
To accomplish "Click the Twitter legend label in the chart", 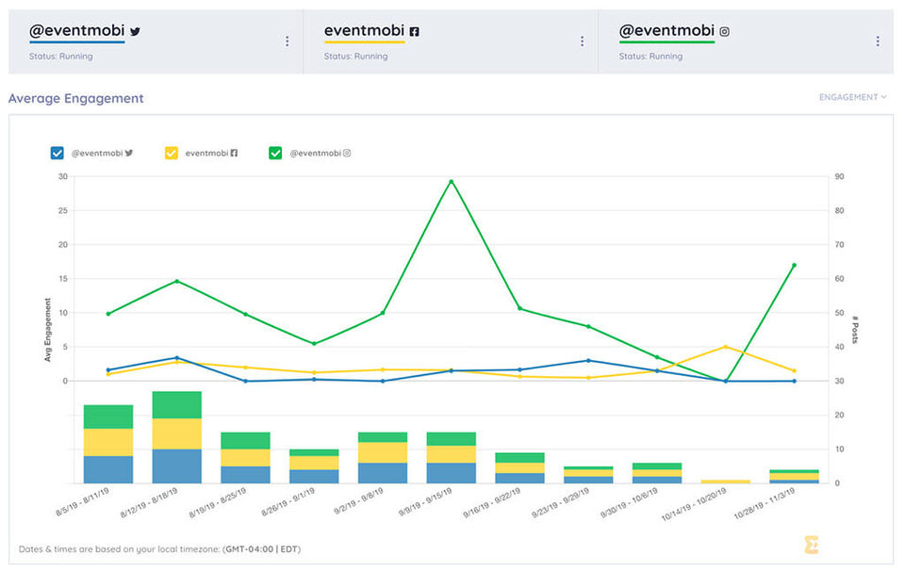I will coord(102,153).
